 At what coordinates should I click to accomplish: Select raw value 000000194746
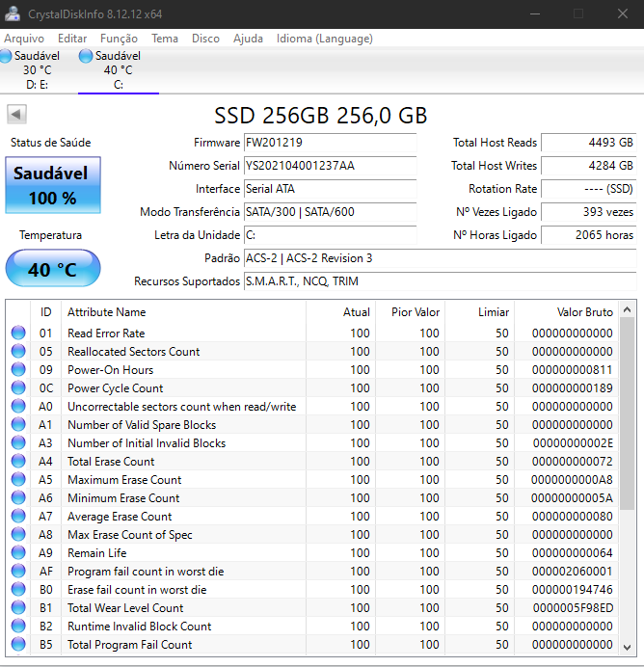572,590
